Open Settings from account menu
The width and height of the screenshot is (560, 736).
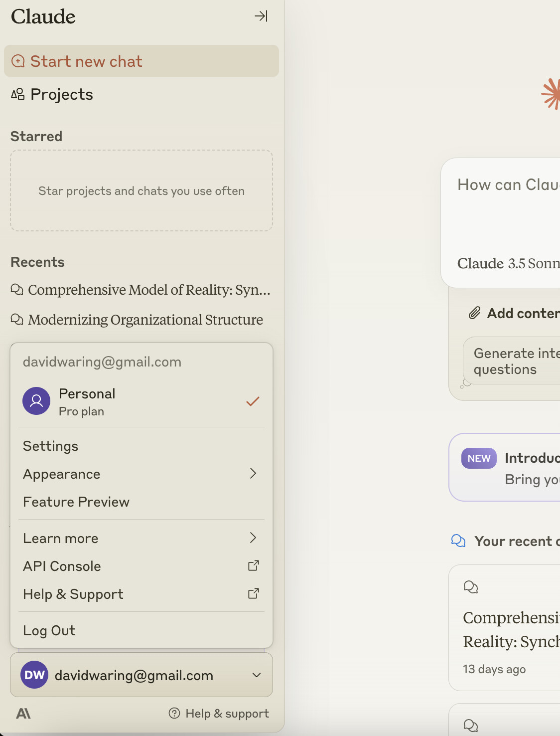(x=141, y=446)
